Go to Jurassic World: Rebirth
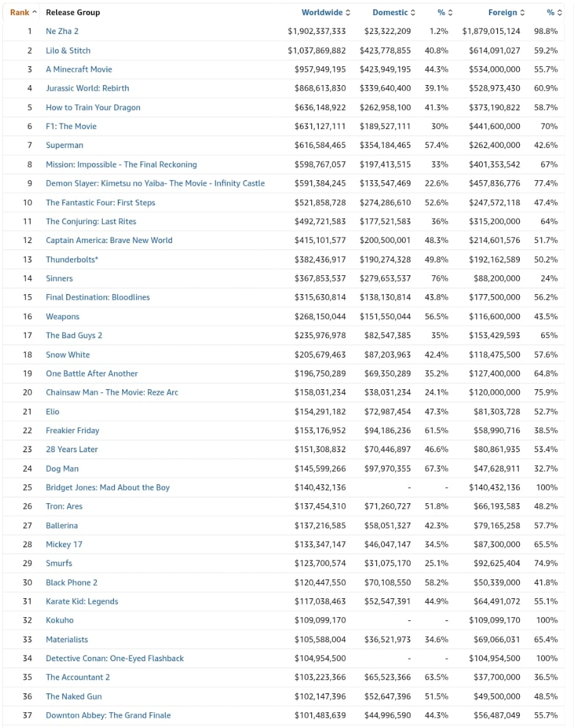The image size is (574, 728). point(87,88)
